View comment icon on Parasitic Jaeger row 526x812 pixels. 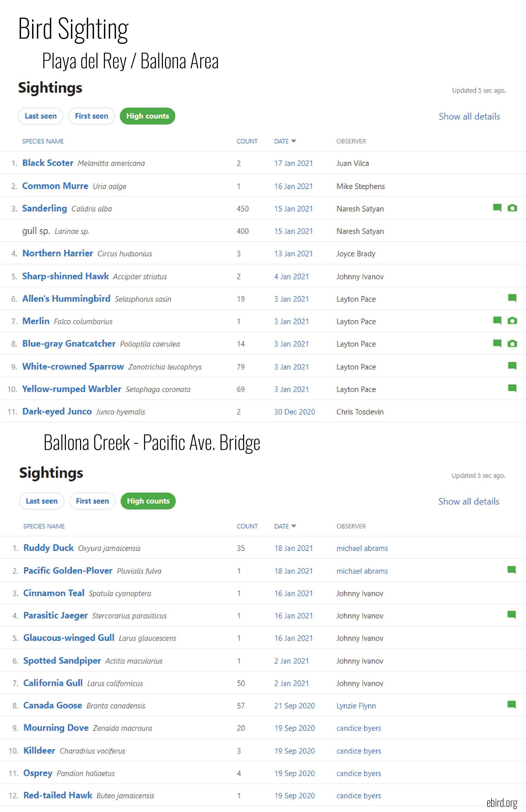pyautogui.click(x=511, y=615)
